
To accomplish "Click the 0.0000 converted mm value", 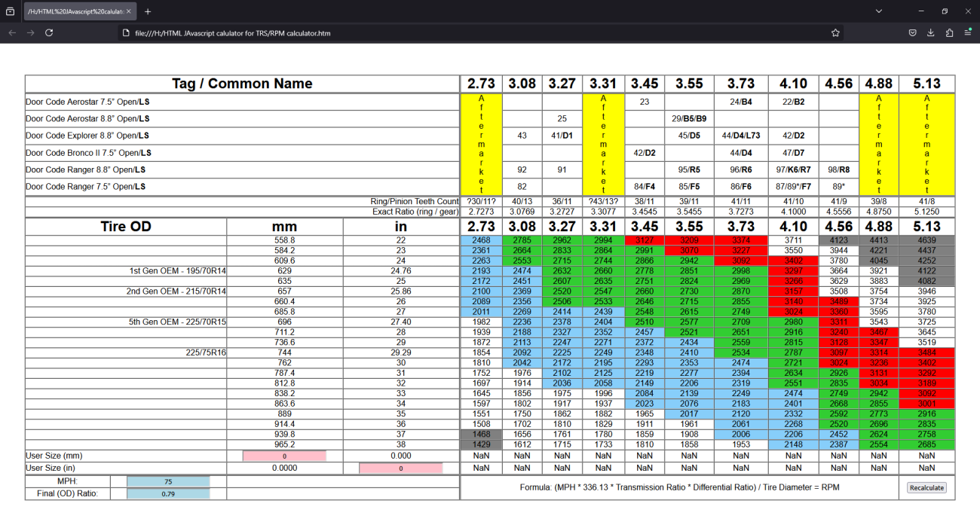I will click(x=285, y=468).
